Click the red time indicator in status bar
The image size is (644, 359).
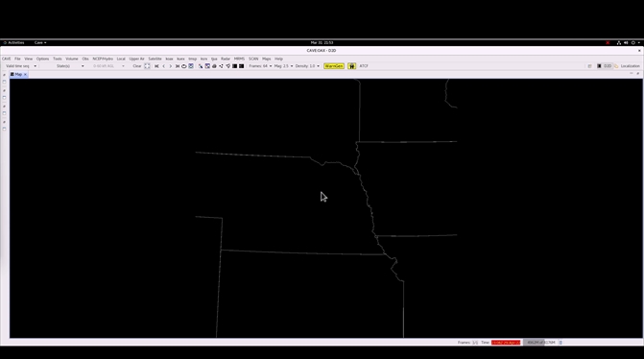click(x=506, y=342)
